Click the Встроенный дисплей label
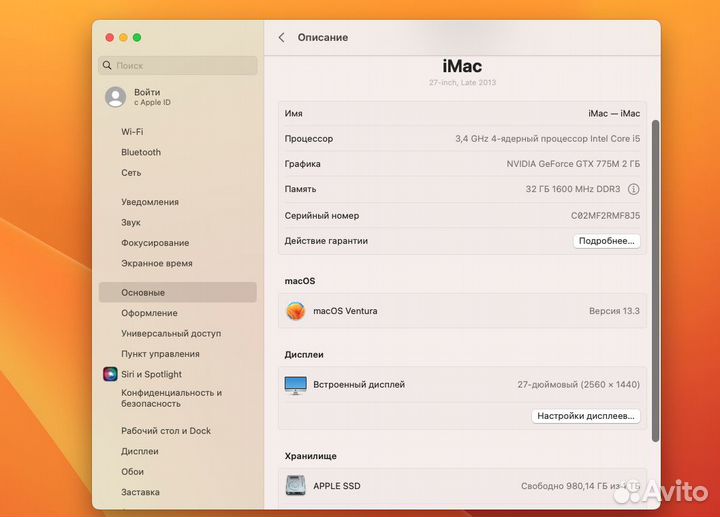This screenshot has width=720, height=517. (x=359, y=385)
